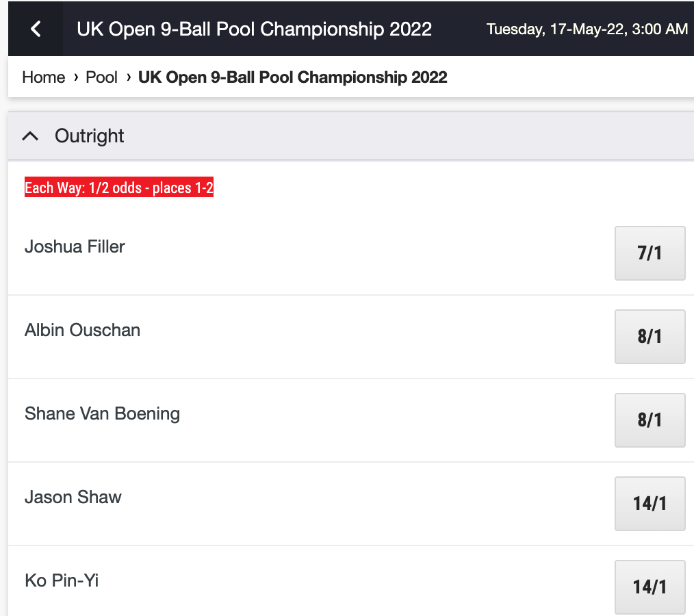This screenshot has width=694, height=616.
Task: Go to Home breadcrumb link
Action: pyautogui.click(x=43, y=77)
